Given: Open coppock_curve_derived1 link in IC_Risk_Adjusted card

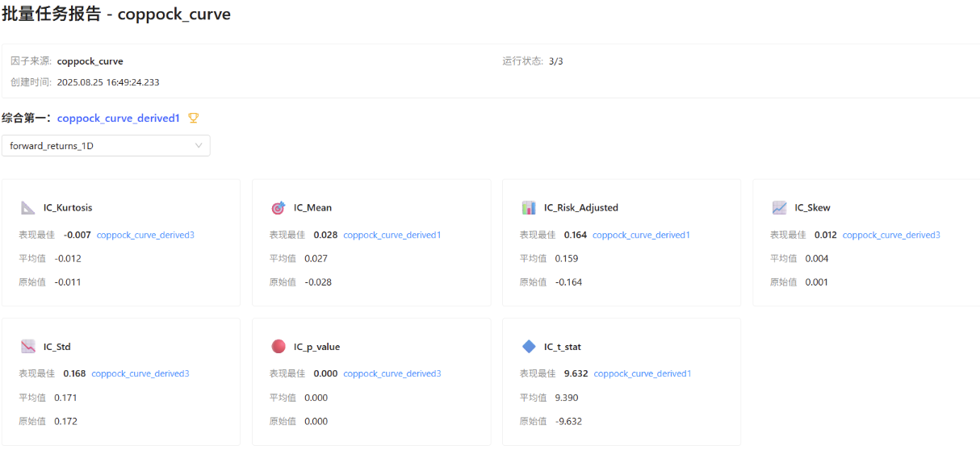Looking at the screenshot, I should coord(641,235).
